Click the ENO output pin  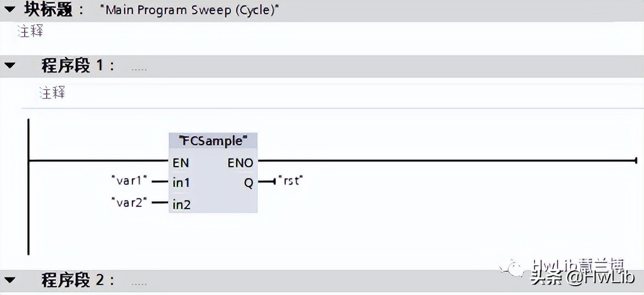240,163
